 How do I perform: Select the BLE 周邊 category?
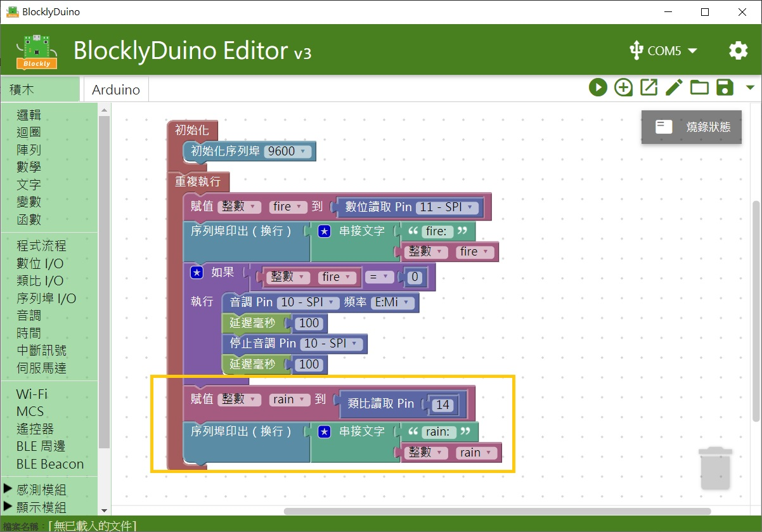(x=41, y=446)
